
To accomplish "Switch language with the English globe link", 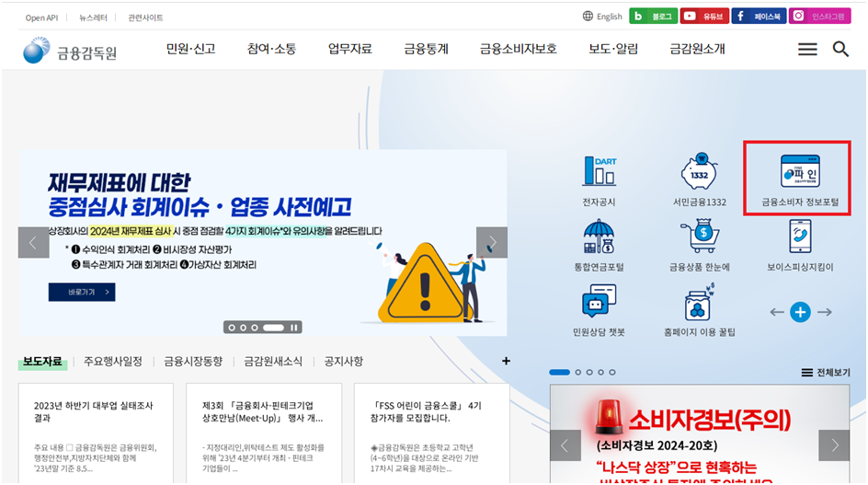I will (602, 17).
